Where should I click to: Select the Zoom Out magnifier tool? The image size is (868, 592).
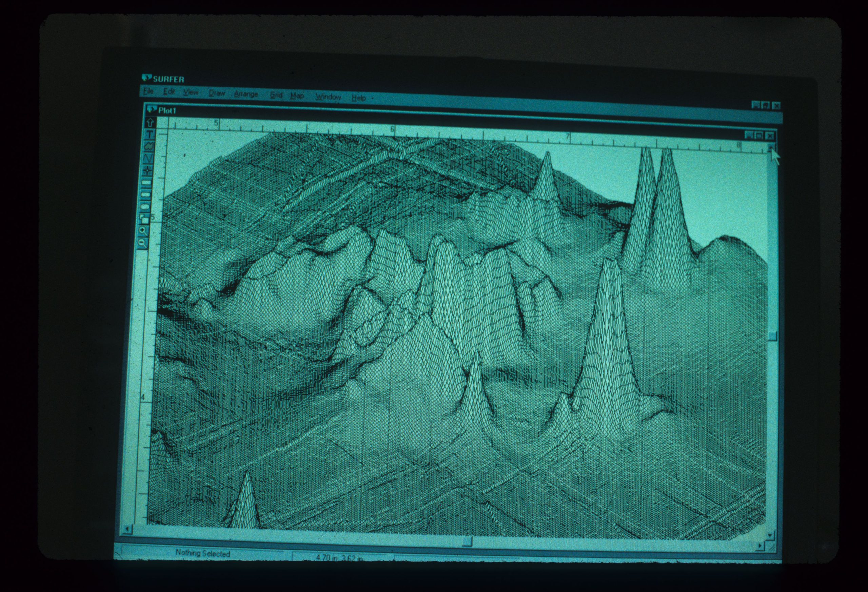tap(143, 243)
